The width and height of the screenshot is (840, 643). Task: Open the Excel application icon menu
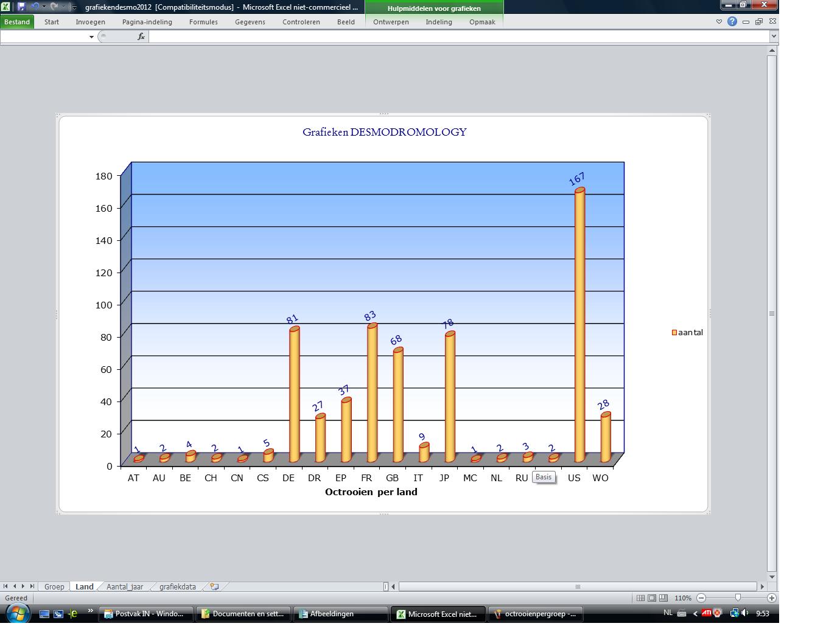click(x=5, y=6)
